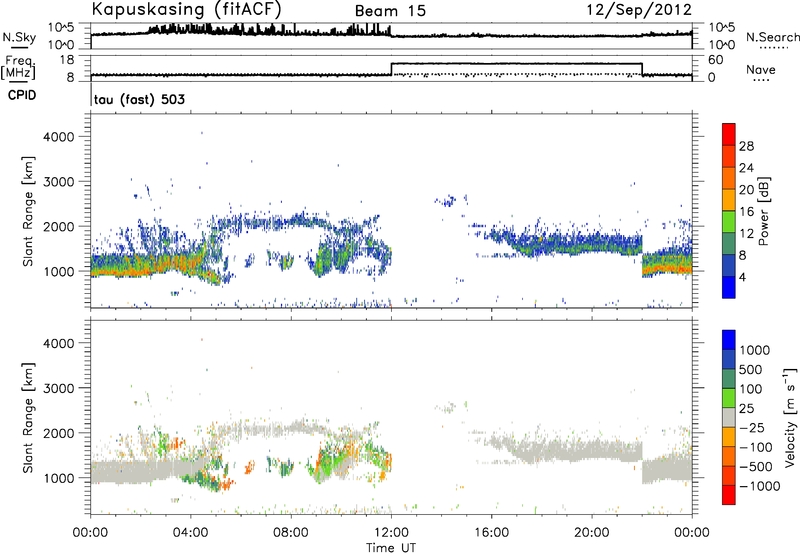This screenshot has height=554, width=800.
Task: Click the -1000 tick on velocity colorbar
Action: [x=760, y=486]
